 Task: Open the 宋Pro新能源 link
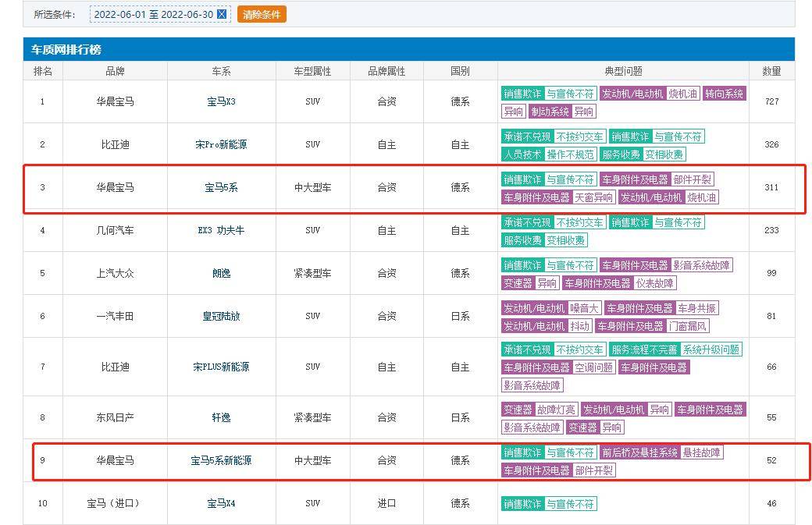[x=221, y=145]
